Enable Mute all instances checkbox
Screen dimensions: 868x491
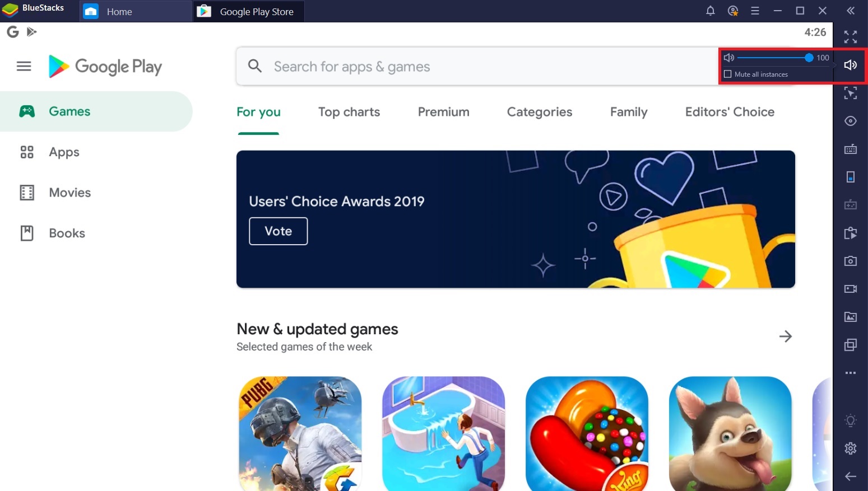(728, 74)
